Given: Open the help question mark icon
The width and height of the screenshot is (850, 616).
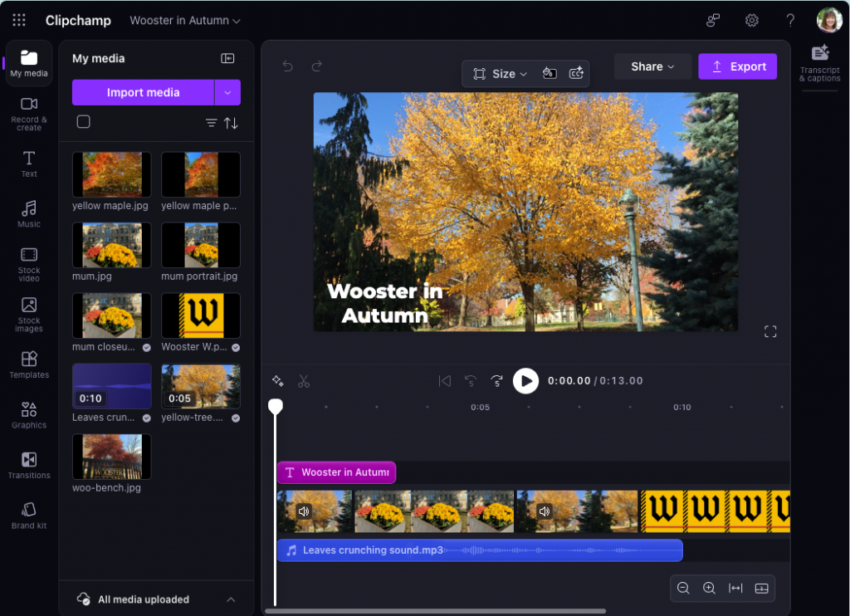Looking at the screenshot, I should pos(790,21).
